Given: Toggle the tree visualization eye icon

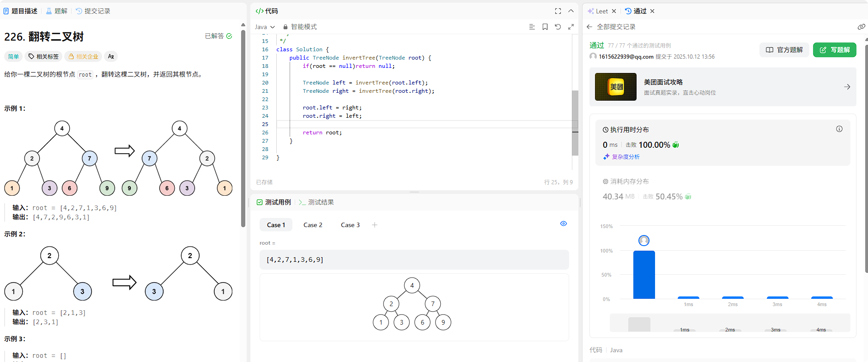Looking at the screenshot, I should 564,223.
